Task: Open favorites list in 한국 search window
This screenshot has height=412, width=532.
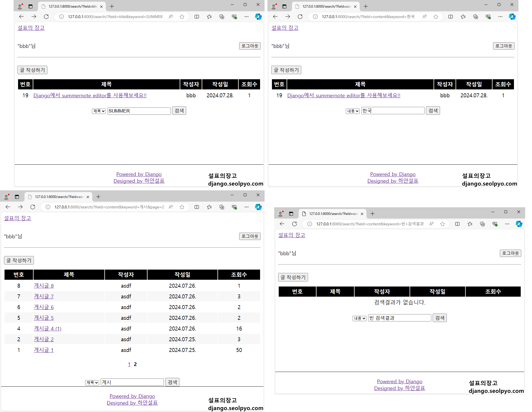Action: 463,17
